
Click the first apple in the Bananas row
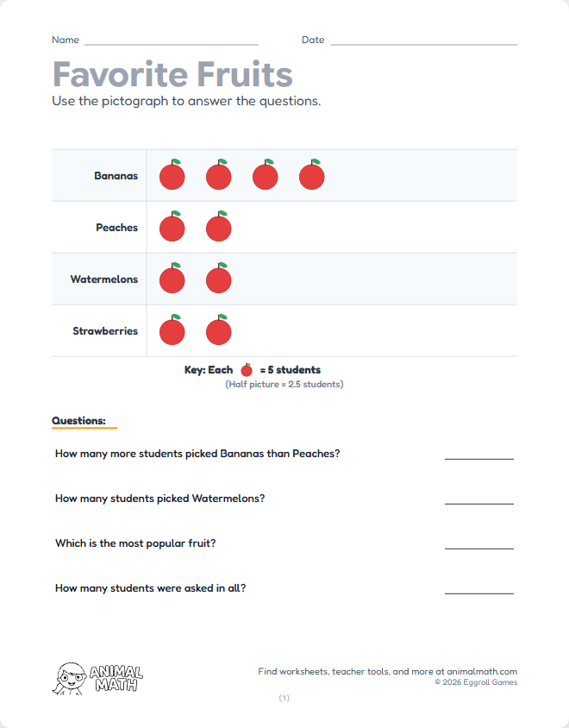[172, 176]
